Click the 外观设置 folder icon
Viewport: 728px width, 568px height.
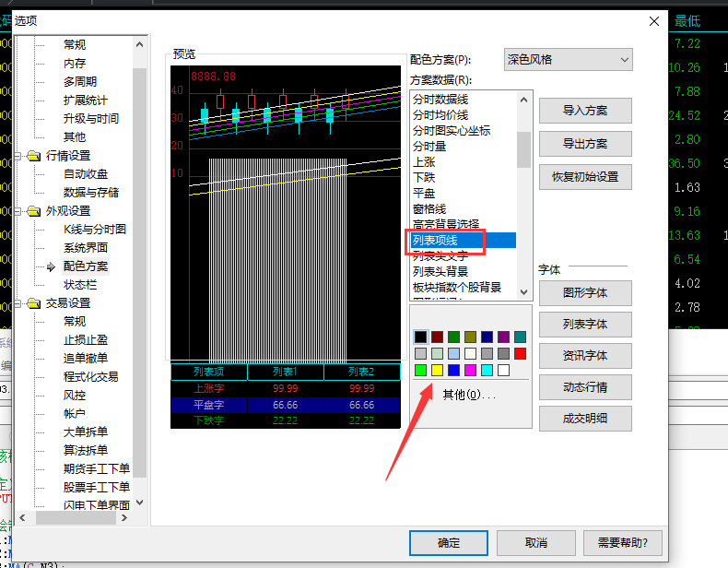pos(34,211)
